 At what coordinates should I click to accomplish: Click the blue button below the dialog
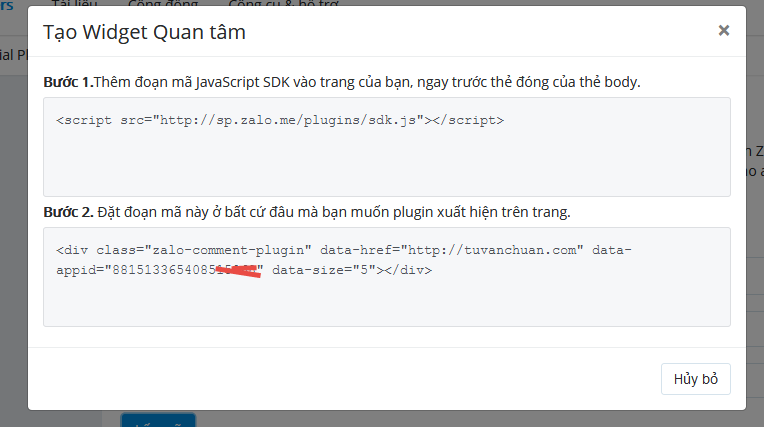[158, 419]
